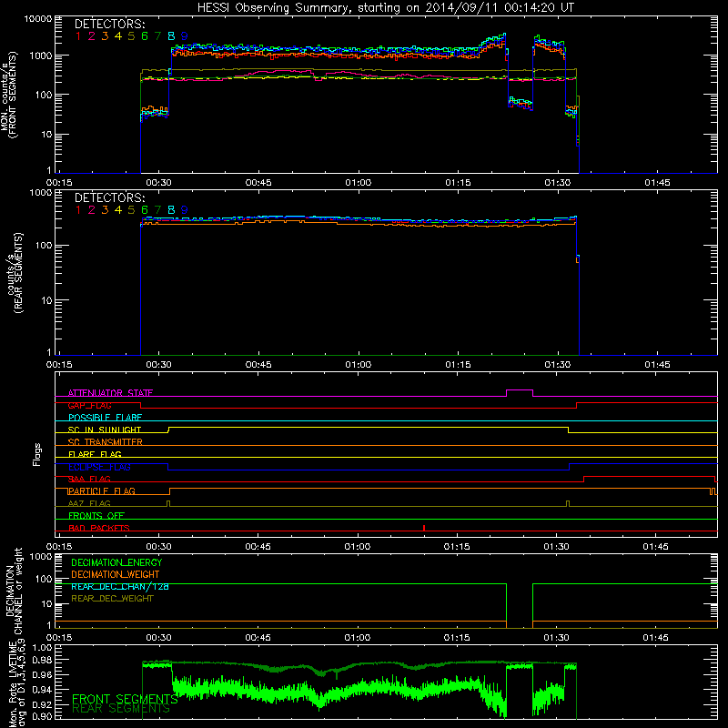Click the 'ATTENUATOR_STATE' flag label
The width and height of the screenshot is (728, 728).
110,393
